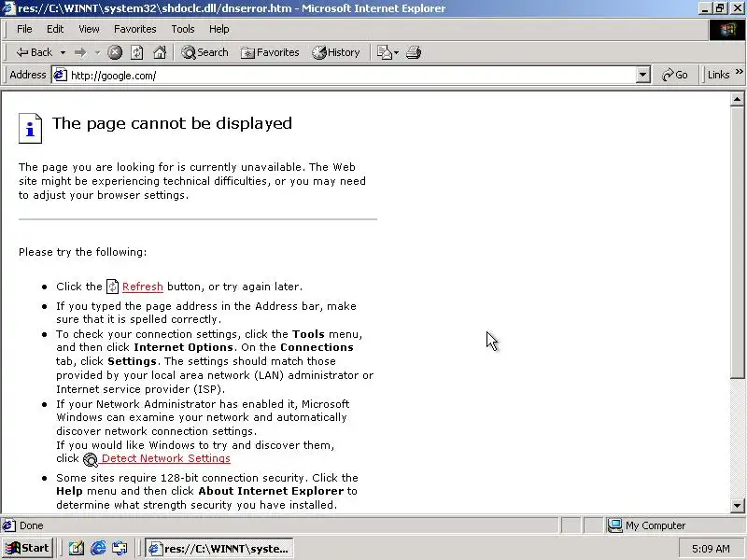This screenshot has height=560, width=747.
Task: Click the address bar showing http://google.com/
Action: [x=352, y=76]
